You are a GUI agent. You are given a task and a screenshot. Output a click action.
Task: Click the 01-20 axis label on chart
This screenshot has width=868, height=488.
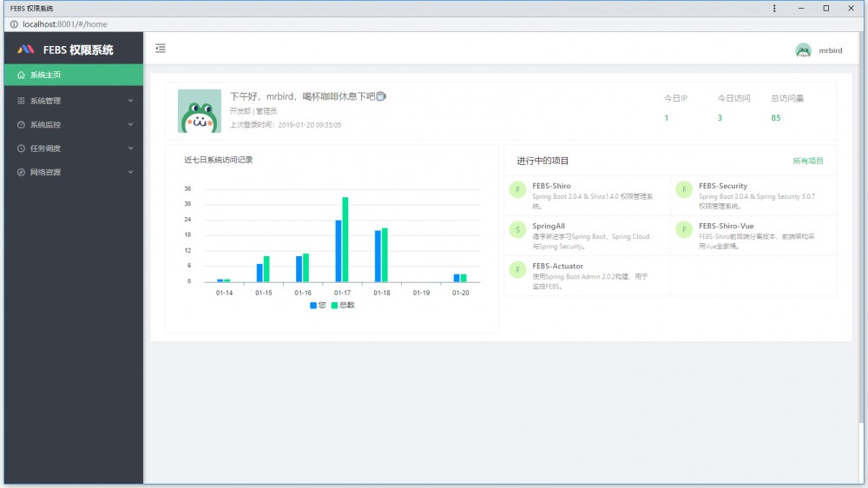461,293
